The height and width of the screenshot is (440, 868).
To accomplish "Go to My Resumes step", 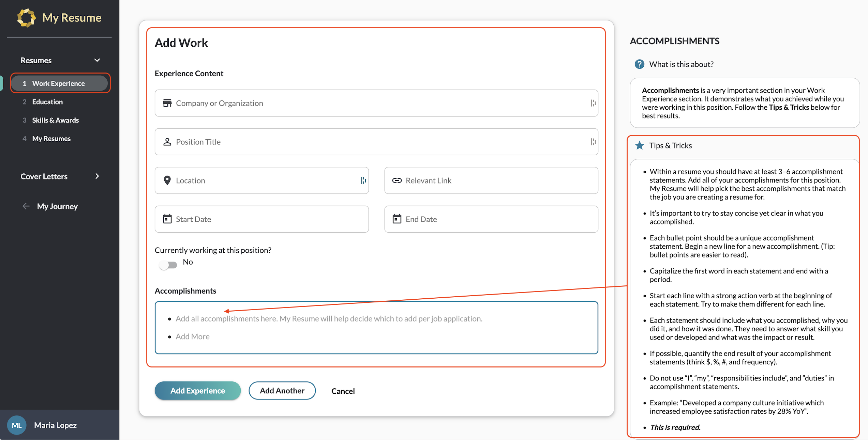I will (x=51, y=139).
